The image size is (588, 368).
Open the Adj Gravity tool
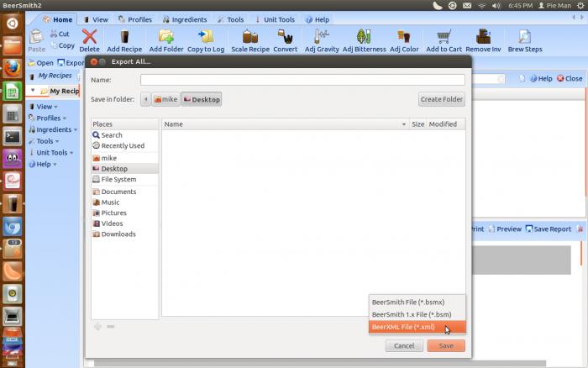322,40
